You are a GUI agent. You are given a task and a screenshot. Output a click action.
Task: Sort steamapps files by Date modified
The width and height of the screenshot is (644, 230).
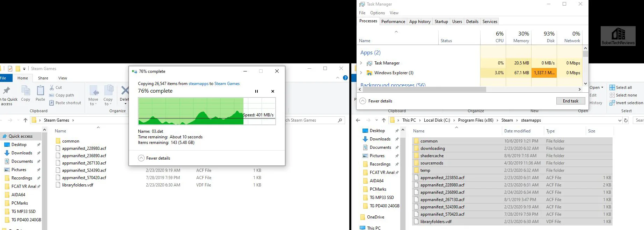(517, 131)
